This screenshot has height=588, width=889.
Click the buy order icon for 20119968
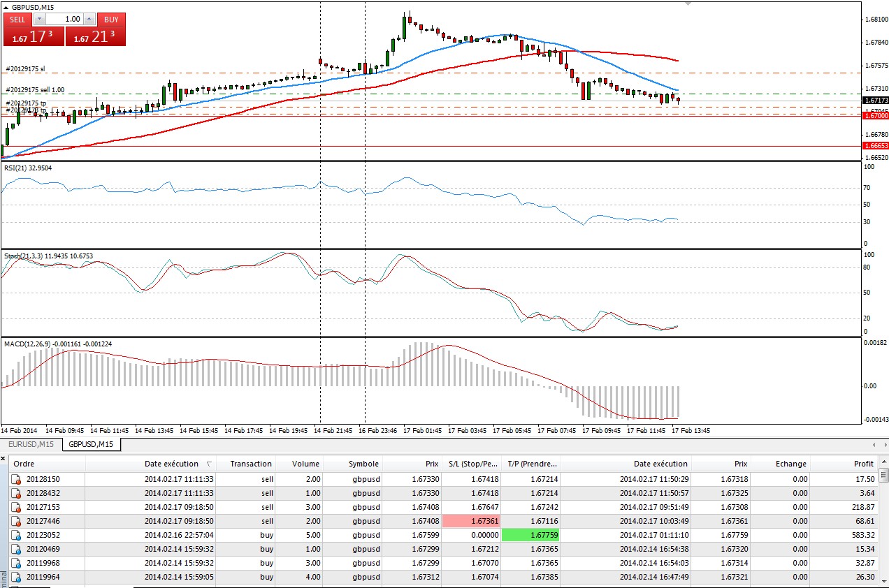(16, 563)
